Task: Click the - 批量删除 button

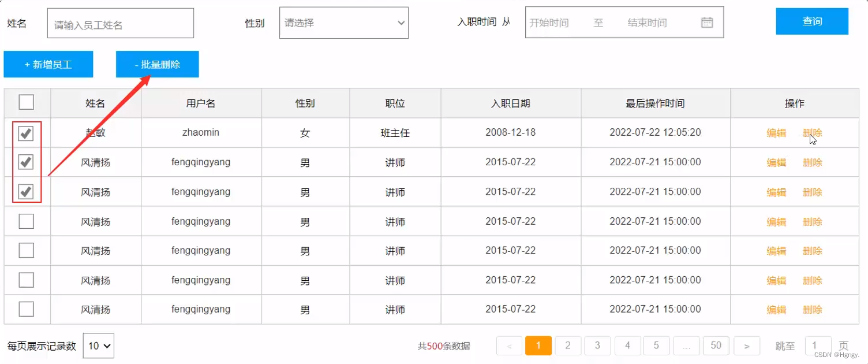Action: [x=158, y=65]
